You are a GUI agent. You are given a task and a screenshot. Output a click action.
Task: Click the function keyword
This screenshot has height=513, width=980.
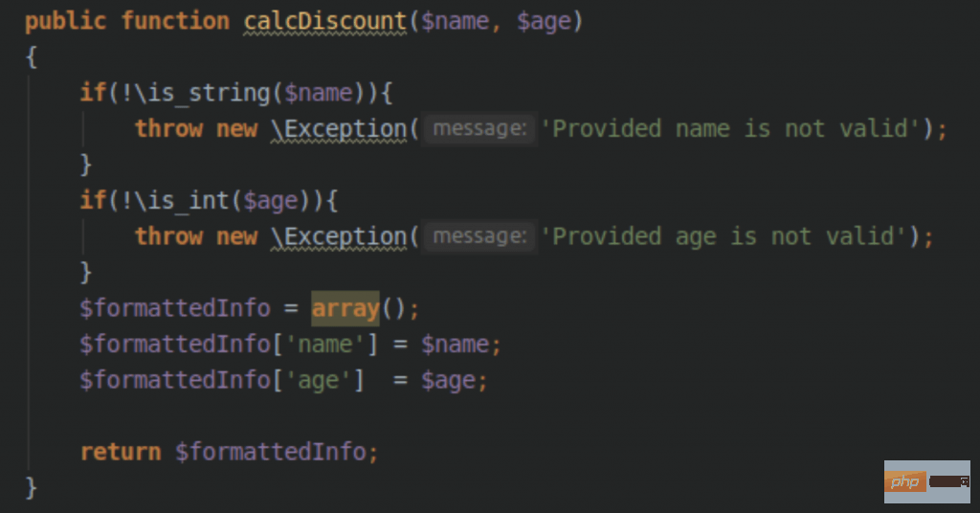pos(175,21)
